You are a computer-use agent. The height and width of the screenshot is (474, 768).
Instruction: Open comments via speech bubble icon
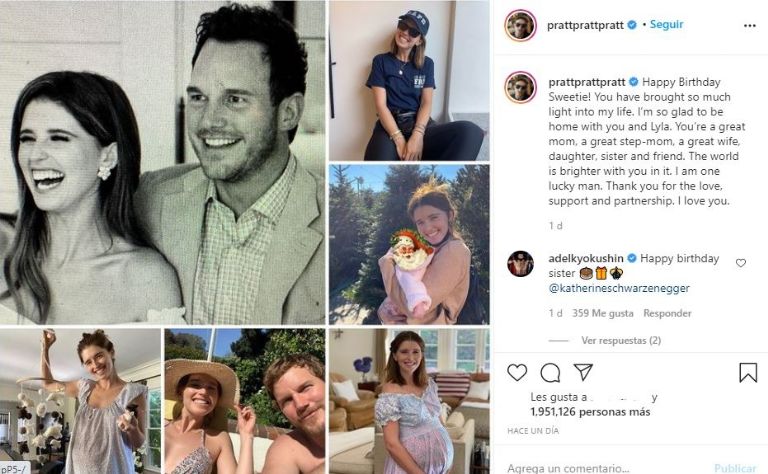[550, 373]
